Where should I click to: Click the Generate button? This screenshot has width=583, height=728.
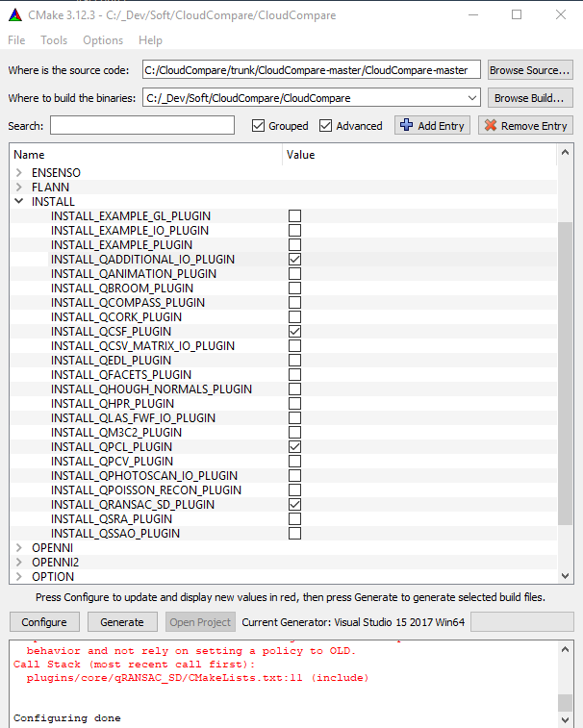click(x=122, y=622)
